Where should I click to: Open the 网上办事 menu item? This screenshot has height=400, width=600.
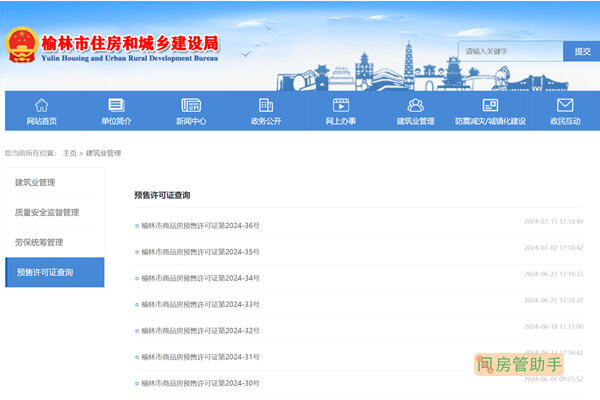341,121
